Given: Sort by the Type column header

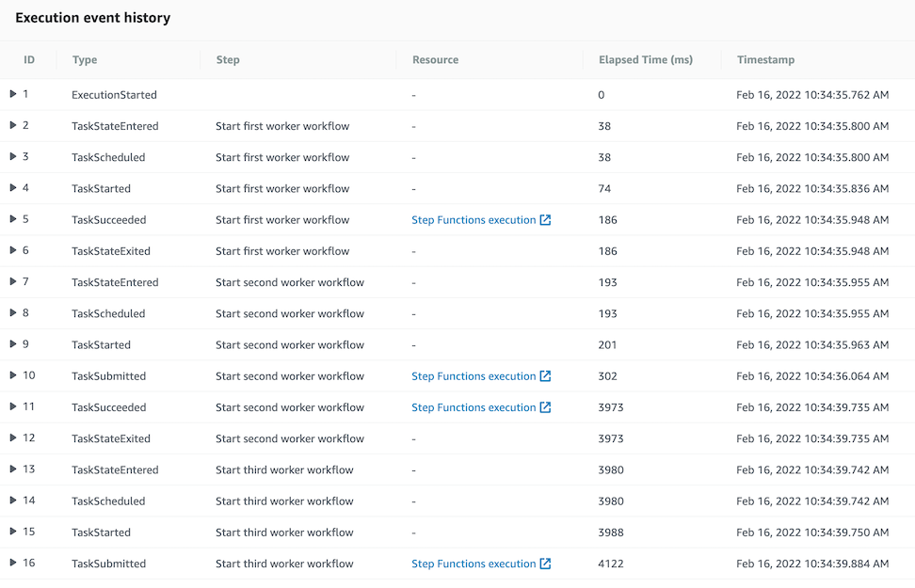Looking at the screenshot, I should (x=85, y=59).
